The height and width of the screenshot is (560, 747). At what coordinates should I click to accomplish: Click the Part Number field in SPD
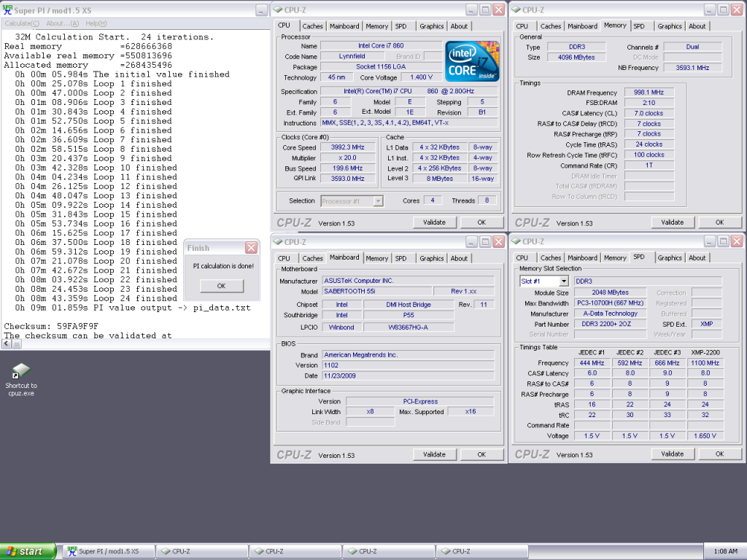(611, 324)
